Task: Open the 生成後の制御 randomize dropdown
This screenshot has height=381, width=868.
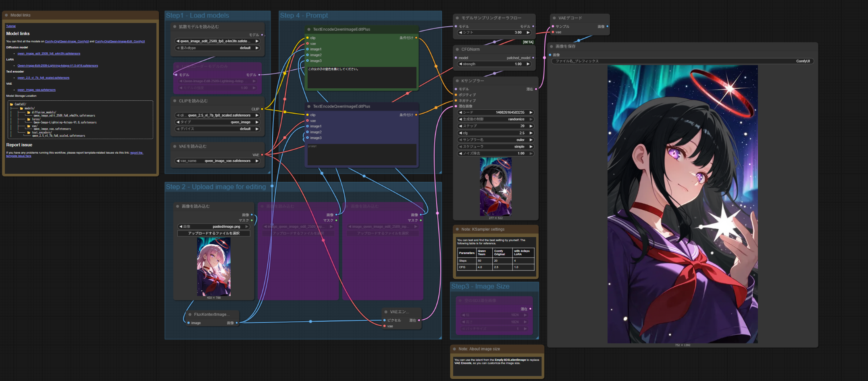Action: (x=495, y=119)
